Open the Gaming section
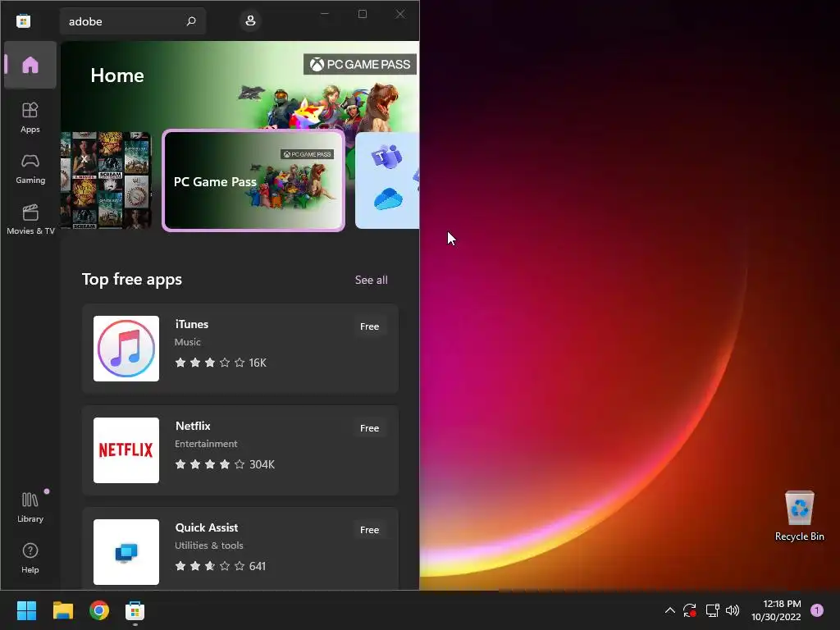The width and height of the screenshot is (840, 630). coord(30,169)
